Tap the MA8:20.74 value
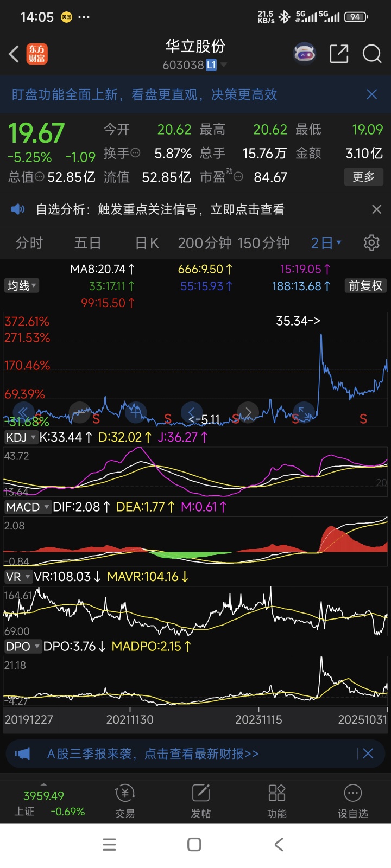The image size is (391, 868). pos(103,269)
